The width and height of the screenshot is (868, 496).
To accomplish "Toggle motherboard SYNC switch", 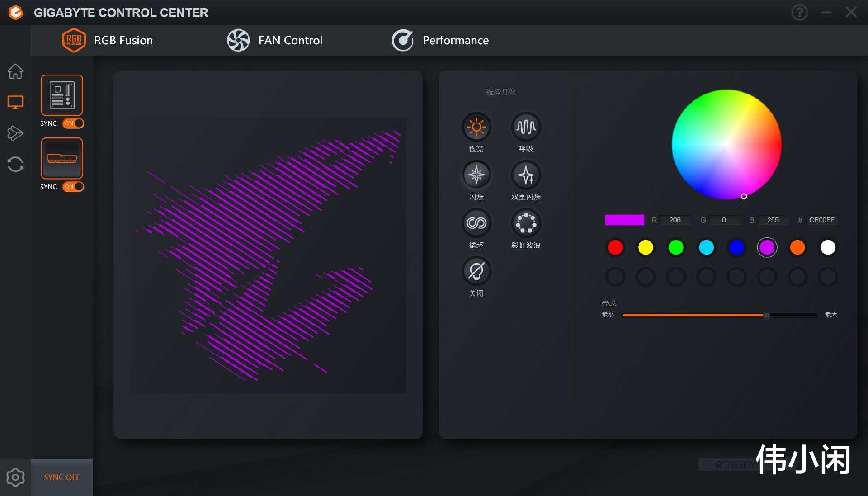I will coord(73,123).
